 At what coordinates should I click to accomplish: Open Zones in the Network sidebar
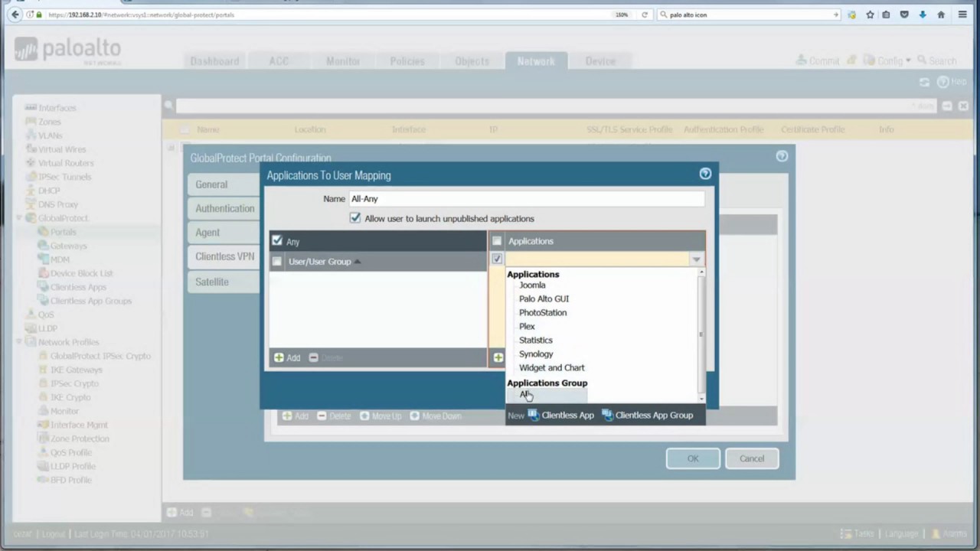pyautogui.click(x=50, y=122)
